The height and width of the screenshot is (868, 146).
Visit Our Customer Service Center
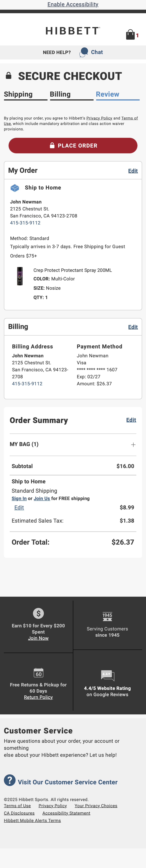68,782
